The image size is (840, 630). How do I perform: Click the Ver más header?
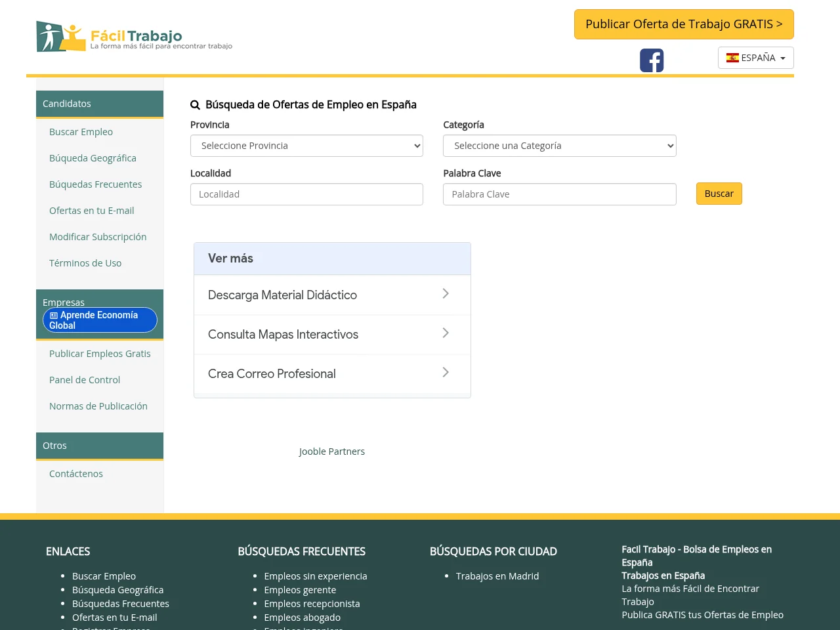[x=332, y=259]
